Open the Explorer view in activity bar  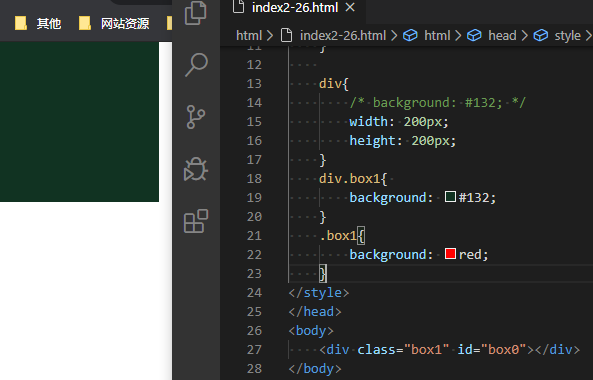(x=196, y=13)
